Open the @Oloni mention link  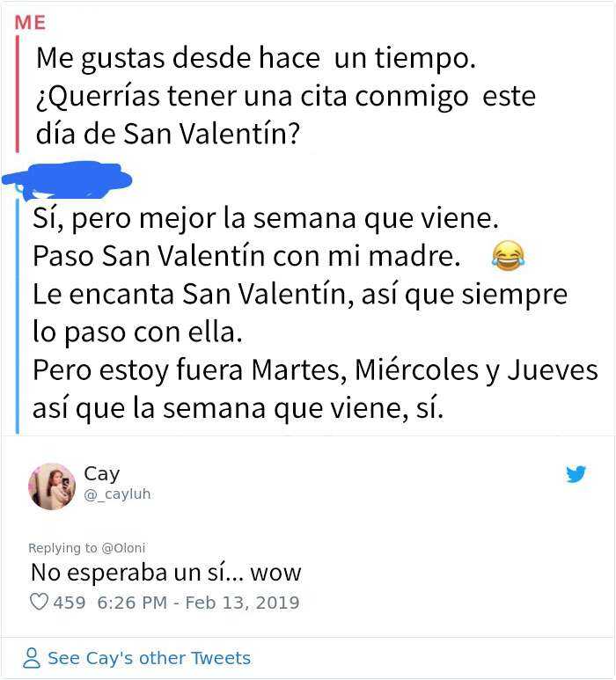(123, 548)
